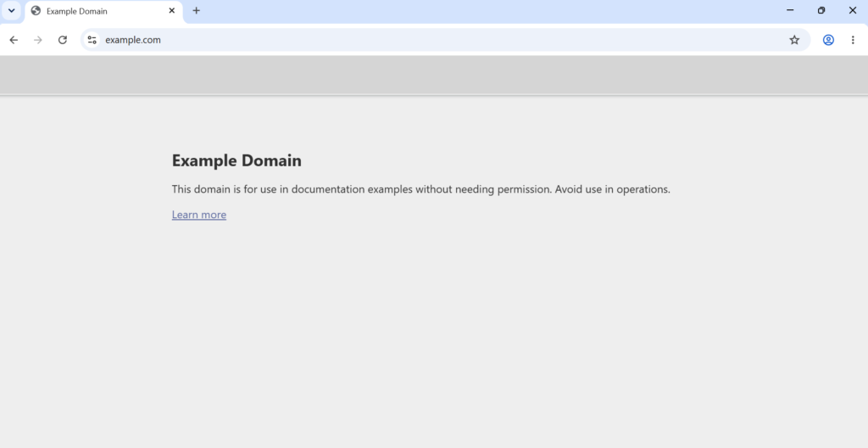Open Chrome's three-dot menu
The width and height of the screenshot is (868, 448).
pos(853,40)
